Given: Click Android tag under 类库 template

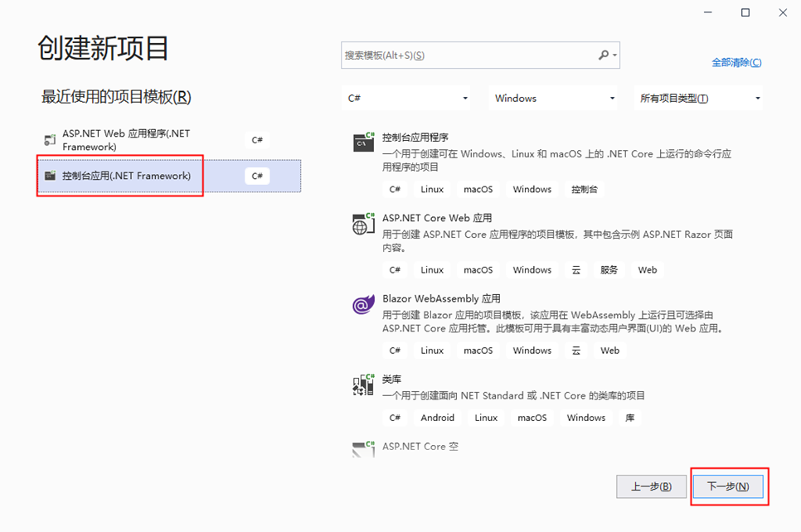Looking at the screenshot, I should 437,418.
